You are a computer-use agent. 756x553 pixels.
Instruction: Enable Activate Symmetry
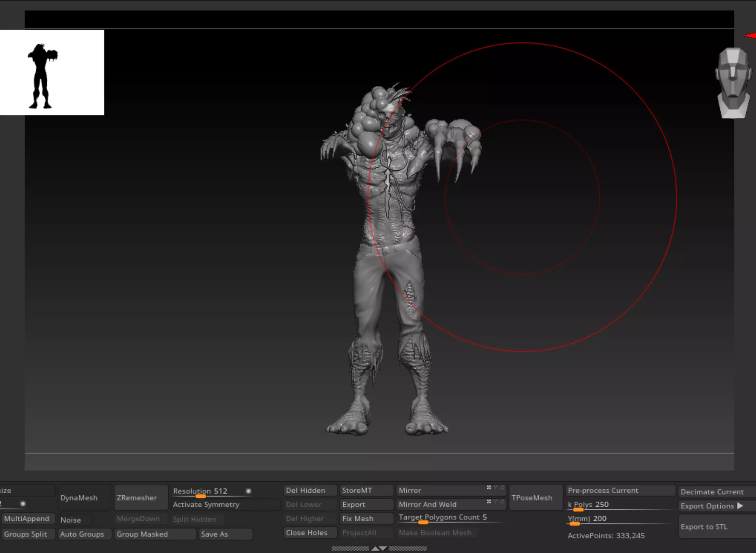coord(226,504)
